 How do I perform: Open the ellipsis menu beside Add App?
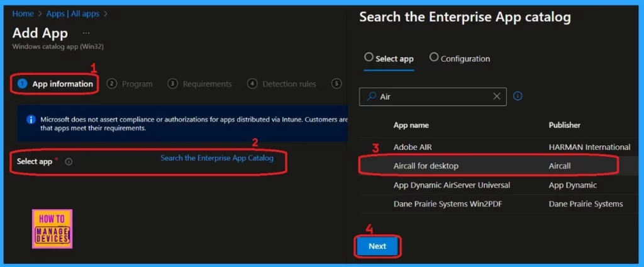[86, 33]
